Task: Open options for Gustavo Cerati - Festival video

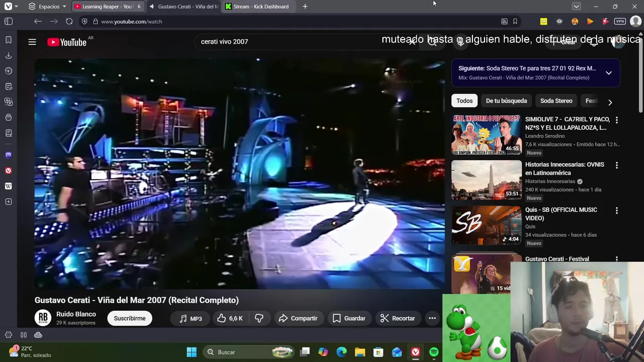Action: click(616, 259)
